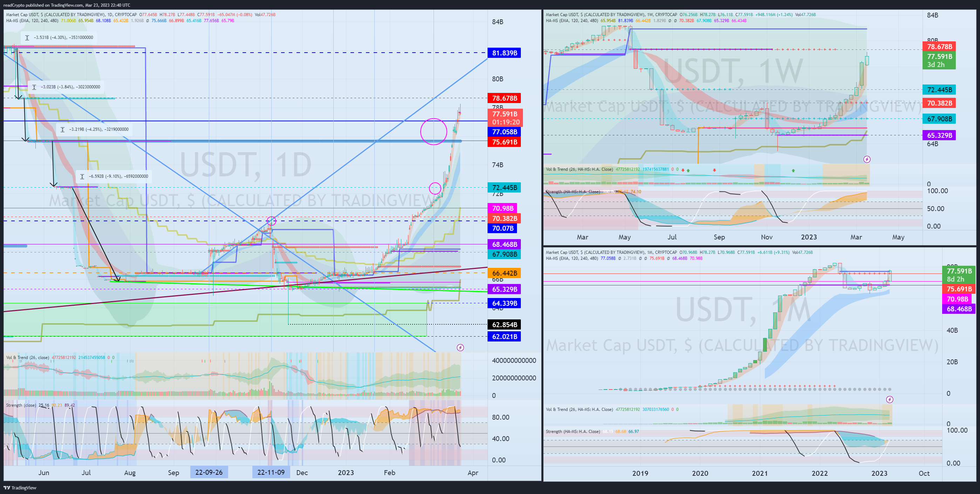This screenshot has height=494, width=980.
Task: Click the 62.021B blue price label
Action: (504, 337)
